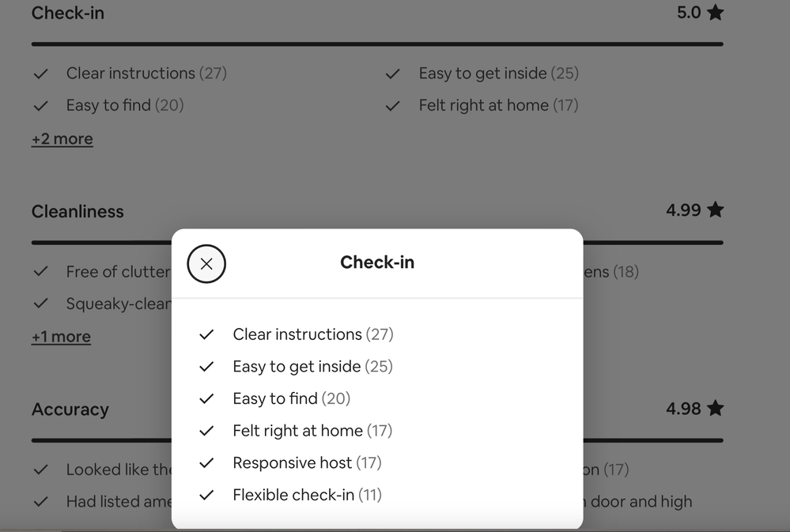Select the Cleanliness section heading

click(77, 211)
